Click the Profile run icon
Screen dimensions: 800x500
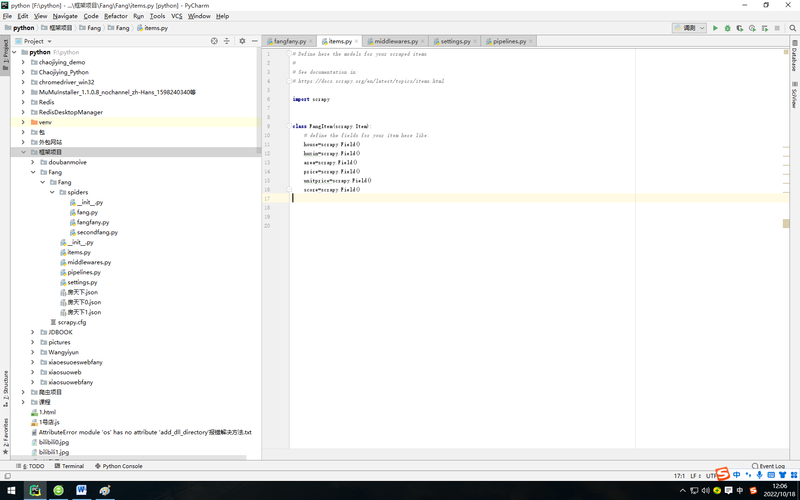pyautogui.click(x=752, y=28)
